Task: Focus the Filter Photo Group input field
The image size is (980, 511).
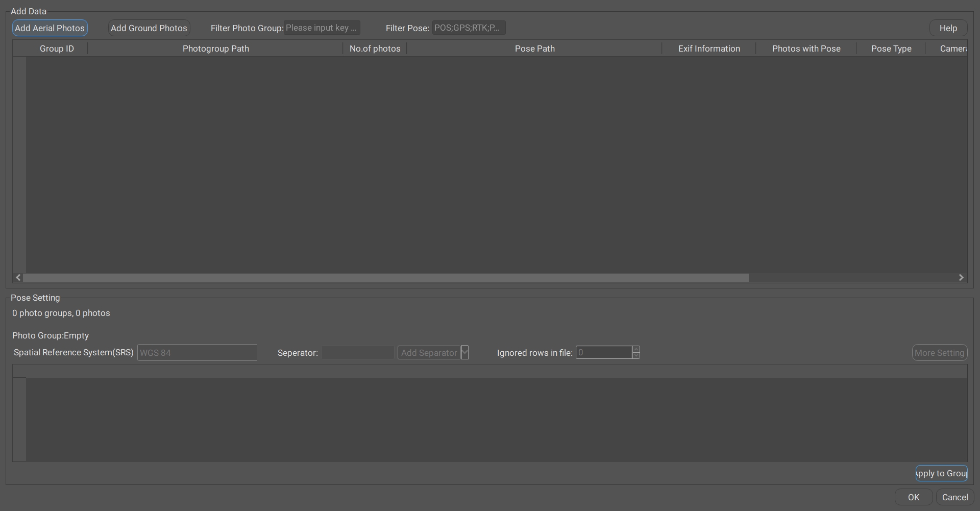Action: pos(322,28)
